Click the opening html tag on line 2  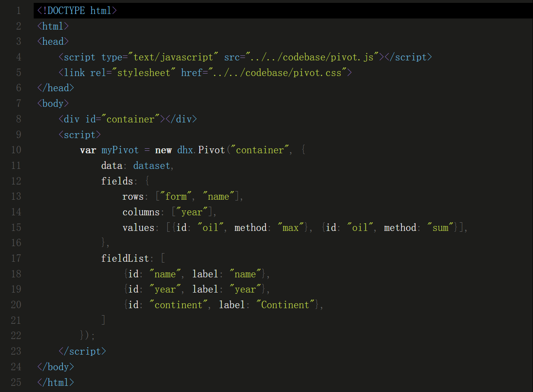[53, 26]
